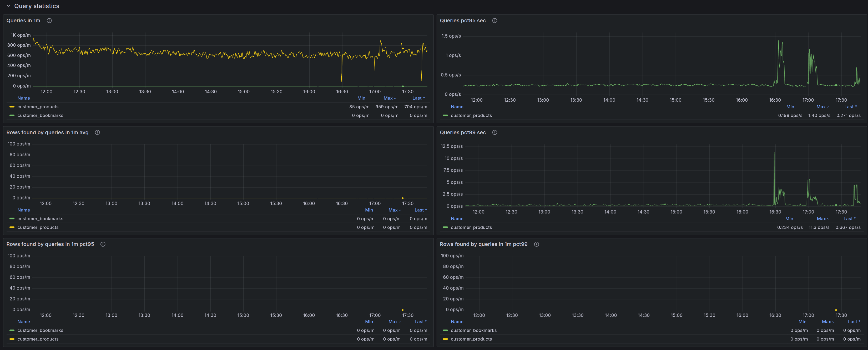Sort by Min column in Queries in 1m
This screenshot has width=868, height=350.
(361, 98)
